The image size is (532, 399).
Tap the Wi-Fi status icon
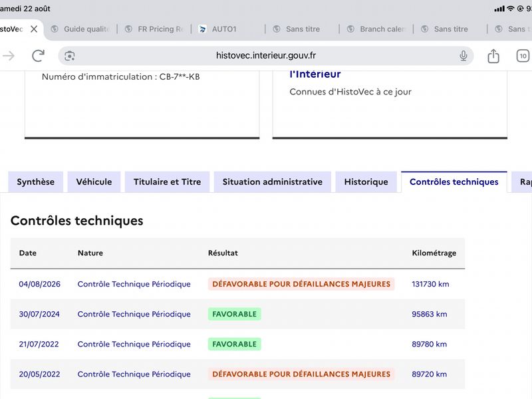(x=510, y=9)
